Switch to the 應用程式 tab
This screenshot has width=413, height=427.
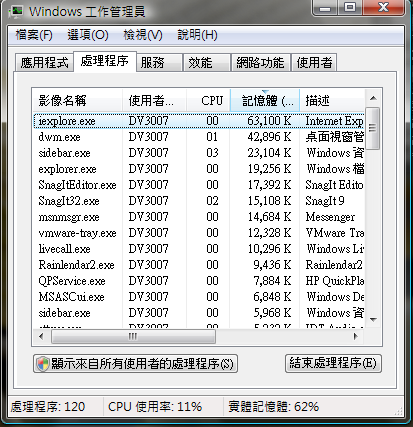[44, 62]
